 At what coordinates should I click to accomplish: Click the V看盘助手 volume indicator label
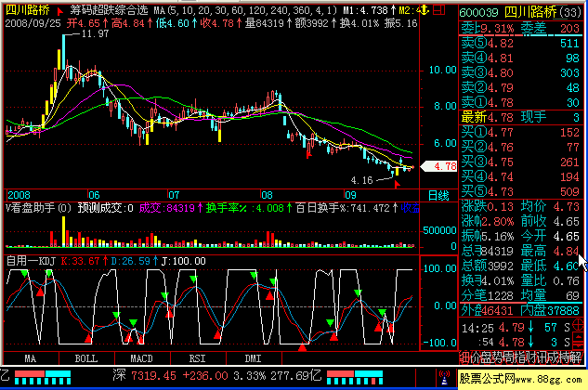pos(39,208)
